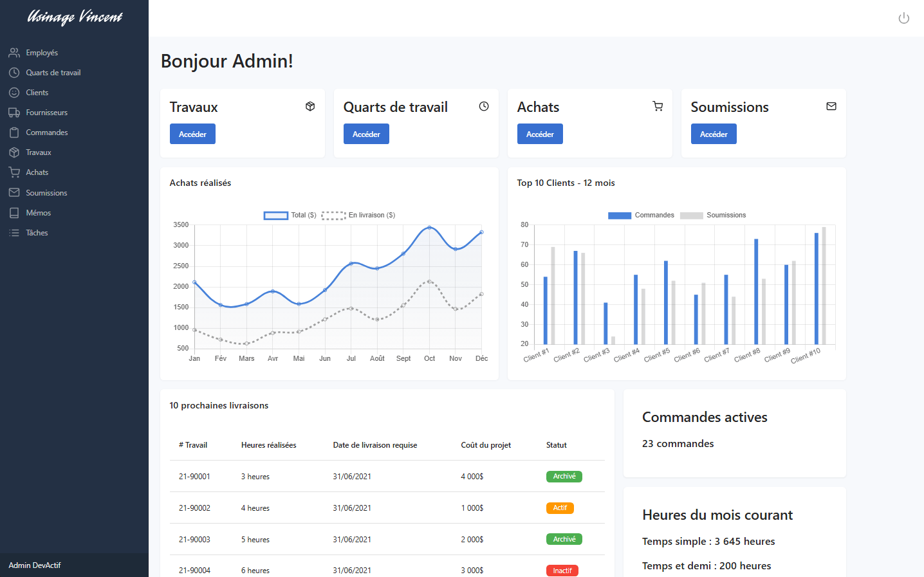Select Fournisseurs in the sidebar
The height and width of the screenshot is (577, 924).
coord(46,113)
